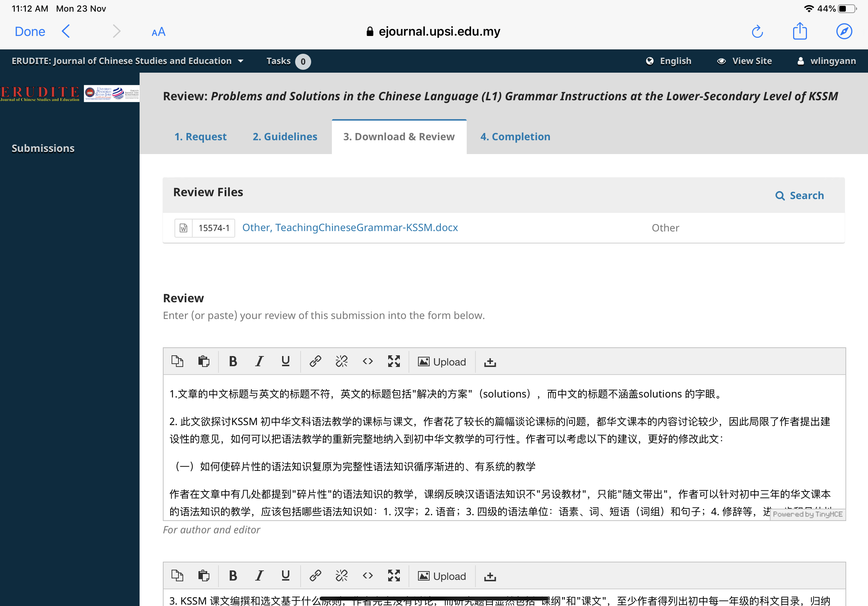Click Underline in first review editor
Viewport: 868px width, 606px height.
click(285, 361)
